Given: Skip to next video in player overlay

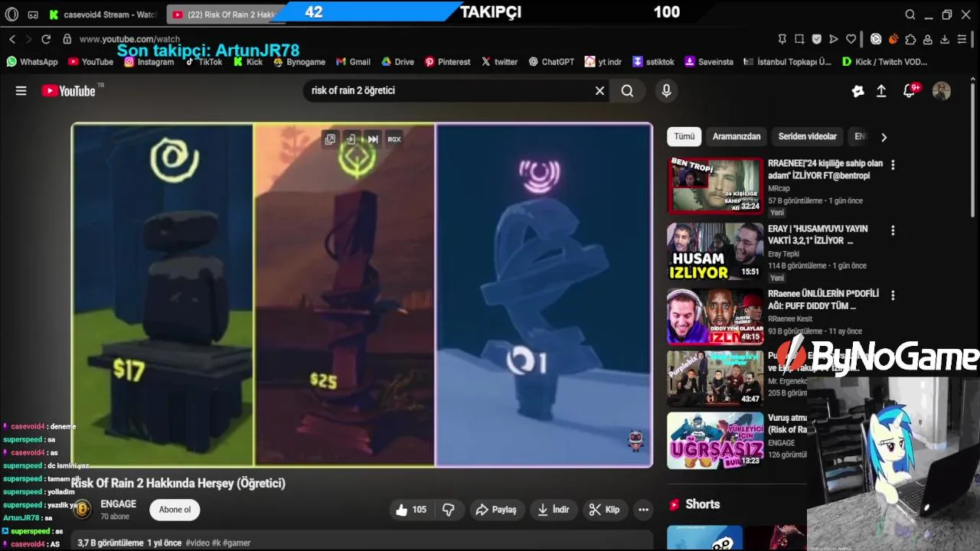Looking at the screenshot, I should (373, 139).
